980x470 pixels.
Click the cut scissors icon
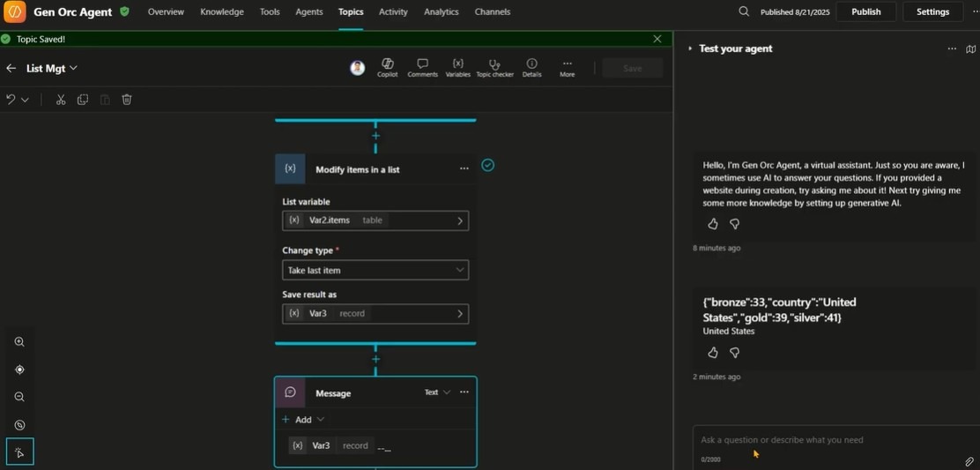click(x=61, y=100)
